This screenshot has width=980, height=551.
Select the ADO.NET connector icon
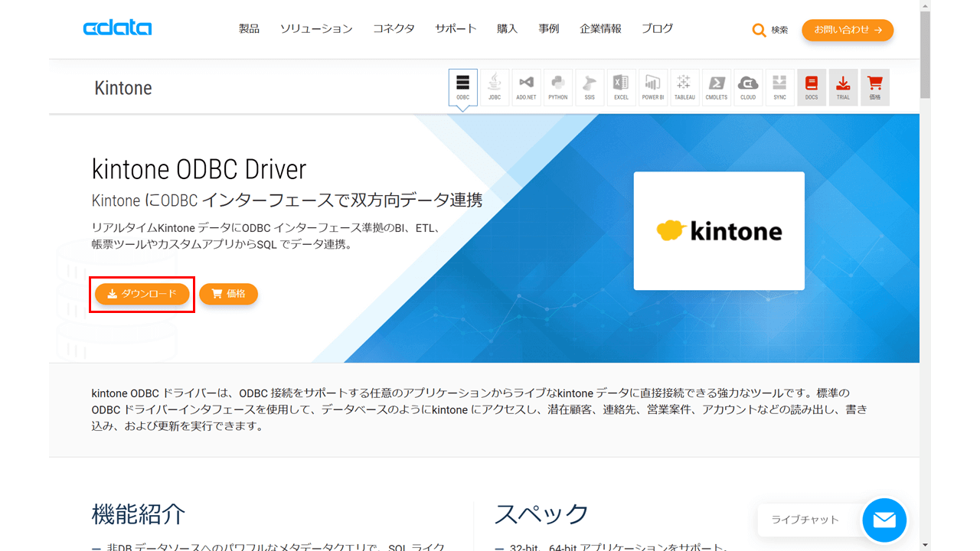pos(526,86)
